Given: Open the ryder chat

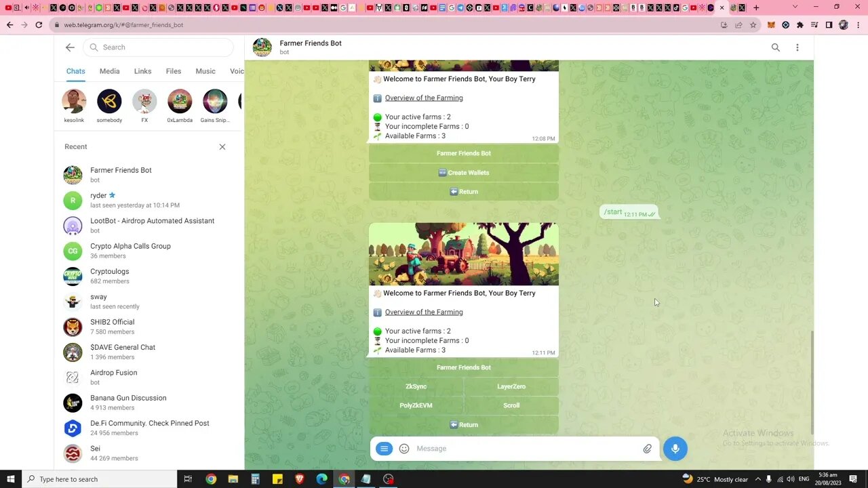Looking at the screenshot, I should [149, 200].
